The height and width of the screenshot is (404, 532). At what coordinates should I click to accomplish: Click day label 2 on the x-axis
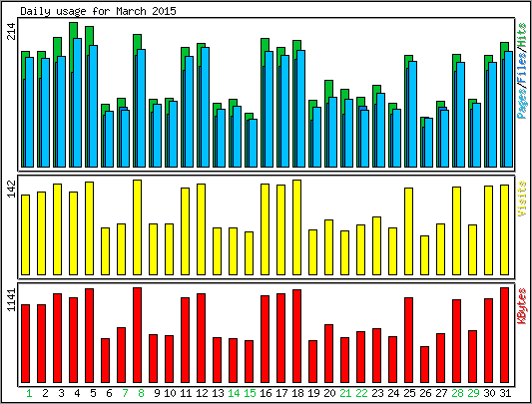[45, 393]
